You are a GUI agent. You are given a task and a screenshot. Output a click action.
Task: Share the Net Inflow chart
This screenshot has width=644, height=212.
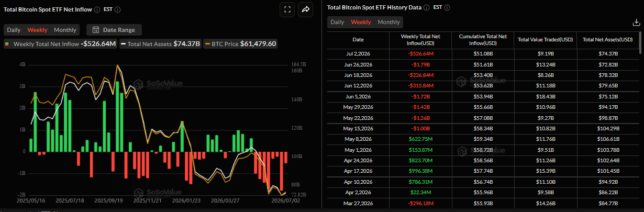(x=305, y=9)
